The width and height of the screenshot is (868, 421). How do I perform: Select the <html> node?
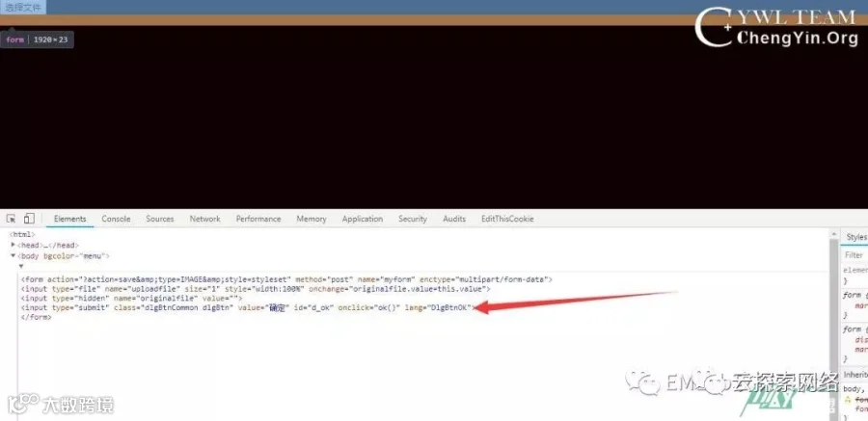point(22,234)
